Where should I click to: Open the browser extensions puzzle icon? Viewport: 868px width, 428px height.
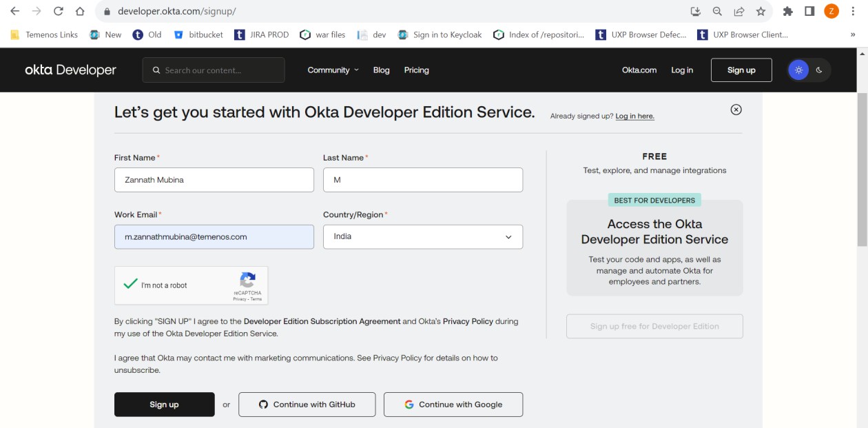coord(788,11)
